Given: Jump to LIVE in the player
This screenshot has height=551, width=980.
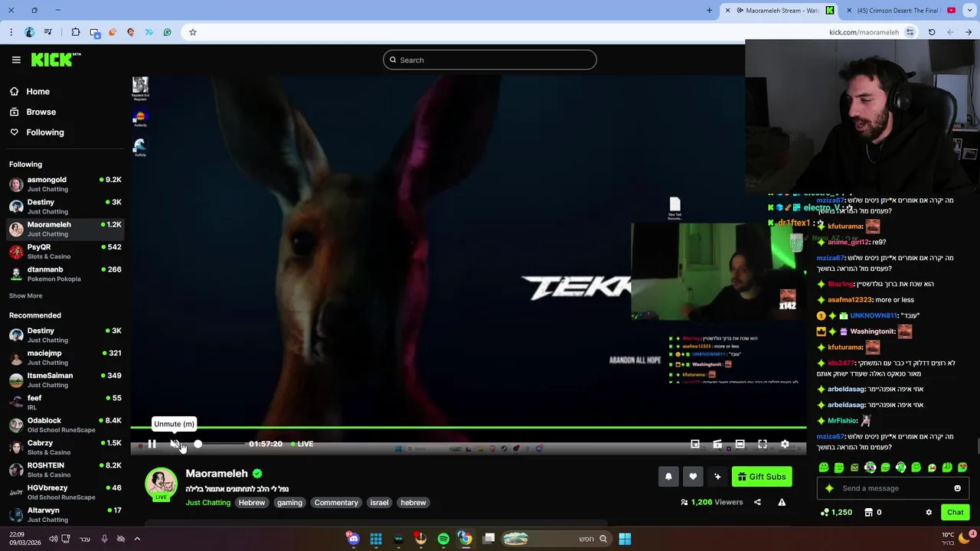Looking at the screenshot, I should (302, 444).
